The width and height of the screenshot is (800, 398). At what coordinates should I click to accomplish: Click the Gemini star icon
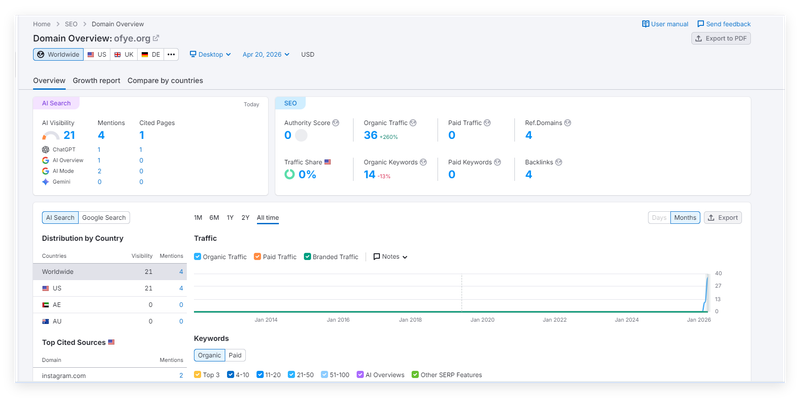(45, 182)
